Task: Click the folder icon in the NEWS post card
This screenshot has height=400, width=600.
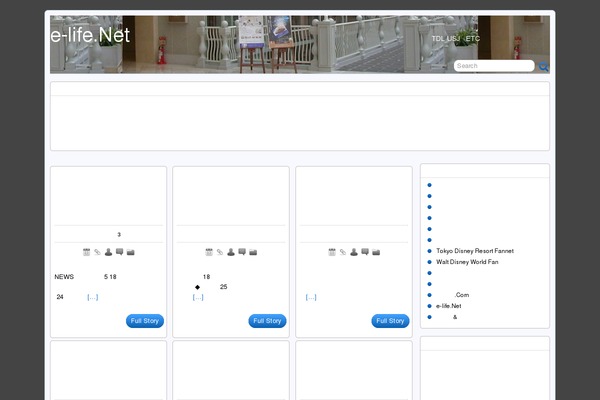Action: click(x=130, y=252)
